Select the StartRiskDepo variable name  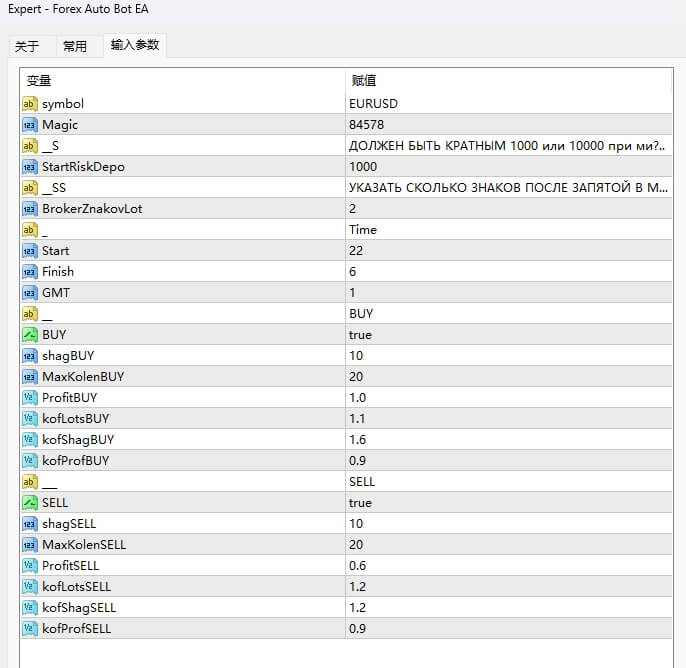(x=83, y=167)
